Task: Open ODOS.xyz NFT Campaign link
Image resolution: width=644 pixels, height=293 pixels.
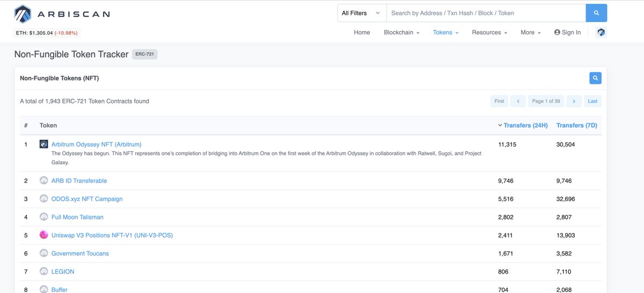Action: coord(87,199)
